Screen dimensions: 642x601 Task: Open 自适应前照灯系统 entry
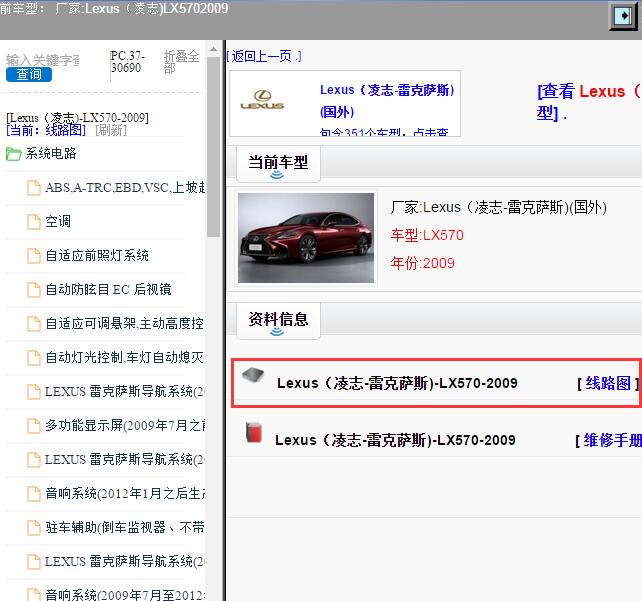(97, 255)
